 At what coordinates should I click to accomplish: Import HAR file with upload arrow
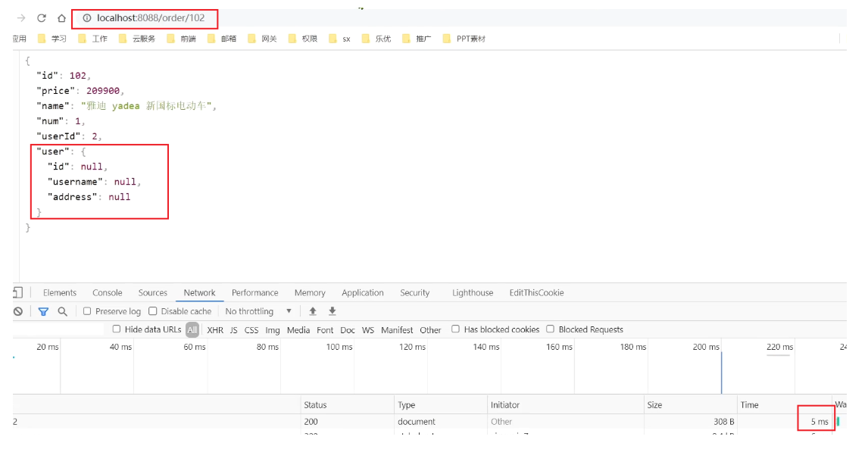[313, 311]
